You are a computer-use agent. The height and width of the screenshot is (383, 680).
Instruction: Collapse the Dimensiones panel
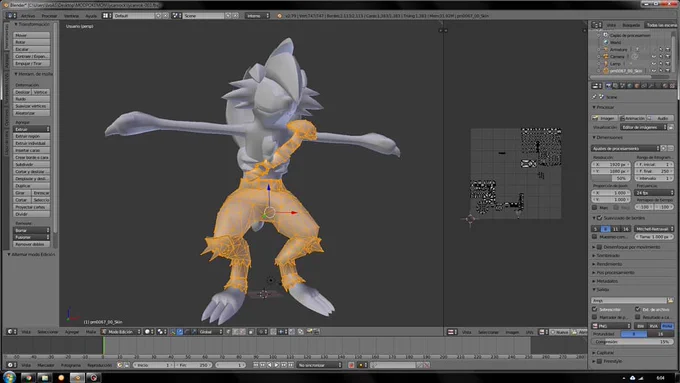coord(594,137)
